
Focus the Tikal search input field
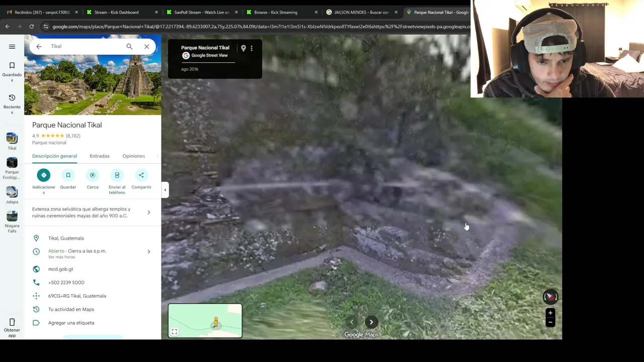pyautogui.click(x=86, y=46)
